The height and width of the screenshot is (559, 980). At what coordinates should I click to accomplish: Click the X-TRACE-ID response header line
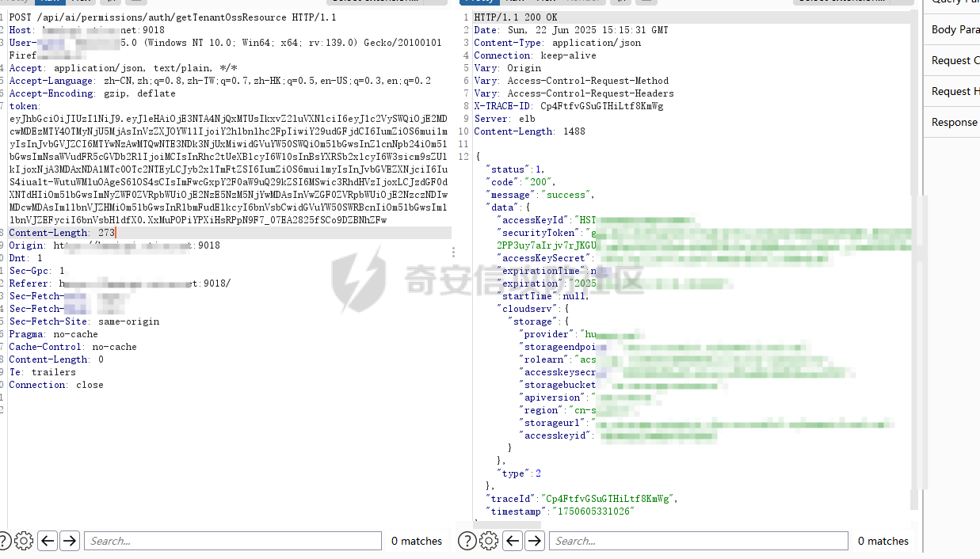coord(569,106)
